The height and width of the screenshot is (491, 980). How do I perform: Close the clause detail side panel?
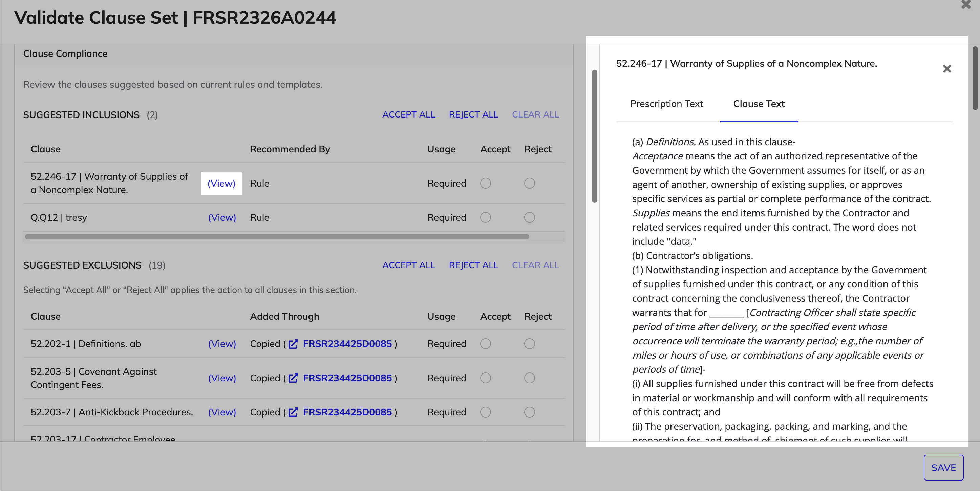tap(947, 69)
